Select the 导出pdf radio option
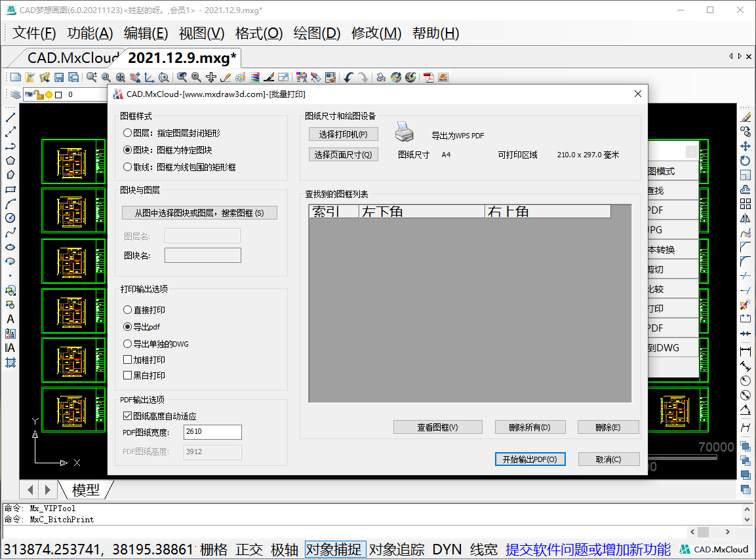The width and height of the screenshot is (756, 559). [142, 327]
